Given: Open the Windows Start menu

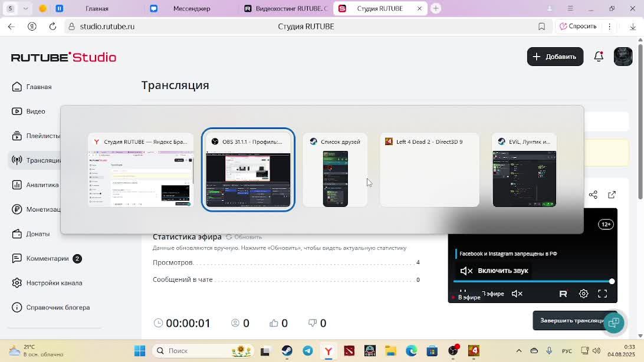Looking at the screenshot, I should (x=140, y=351).
